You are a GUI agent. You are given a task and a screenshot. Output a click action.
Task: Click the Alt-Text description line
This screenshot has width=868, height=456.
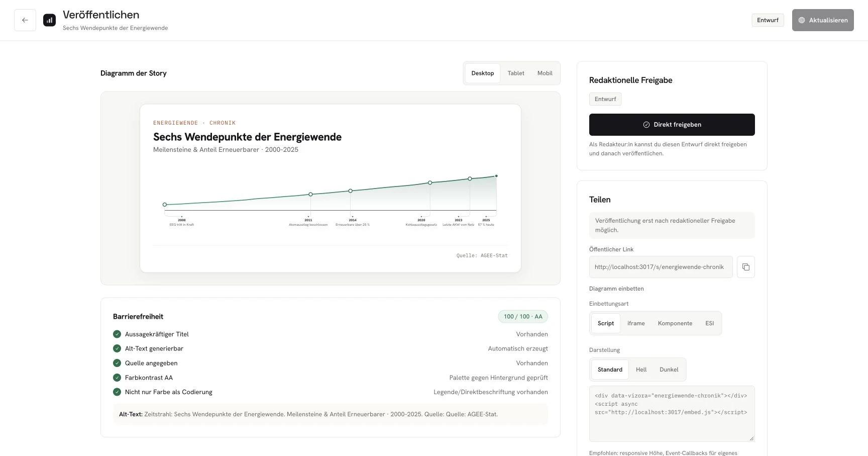coord(331,415)
